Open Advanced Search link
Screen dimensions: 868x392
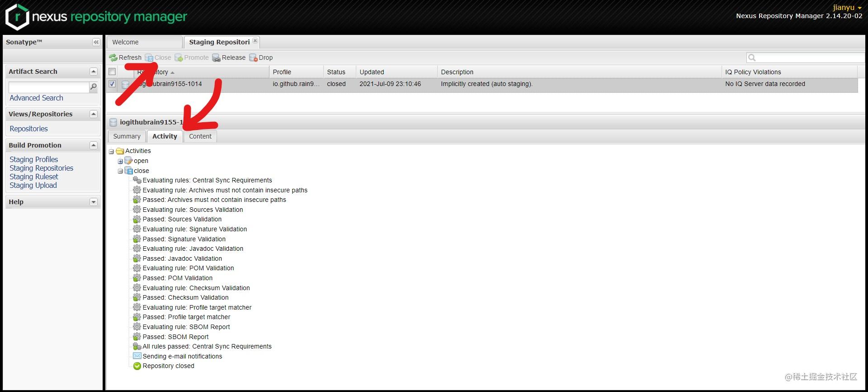click(36, 98)
